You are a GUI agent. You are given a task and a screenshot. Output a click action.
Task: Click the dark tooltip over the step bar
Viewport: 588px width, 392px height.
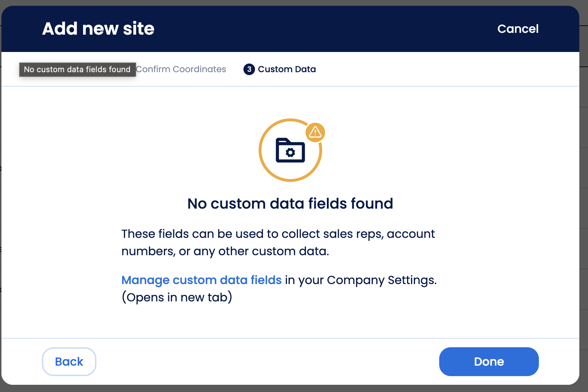pyautogui.click(x=77, y=69)
